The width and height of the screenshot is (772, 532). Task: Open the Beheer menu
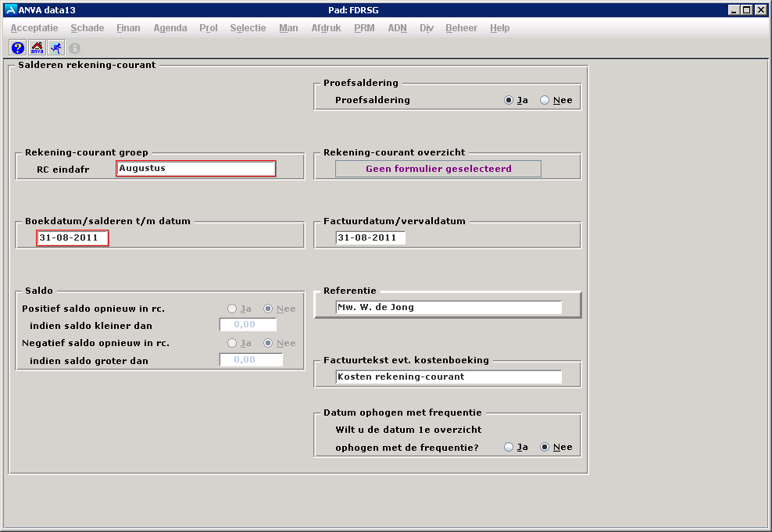(461, 28)
